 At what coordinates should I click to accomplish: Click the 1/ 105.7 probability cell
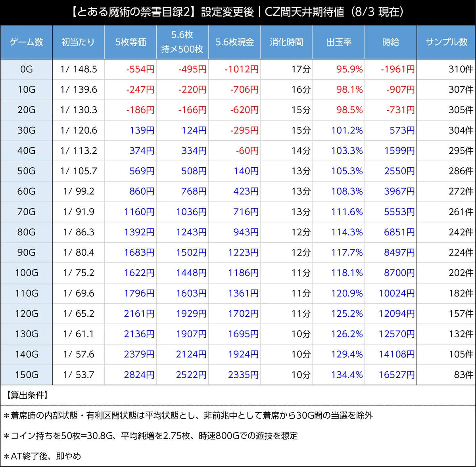pos(79,171)
